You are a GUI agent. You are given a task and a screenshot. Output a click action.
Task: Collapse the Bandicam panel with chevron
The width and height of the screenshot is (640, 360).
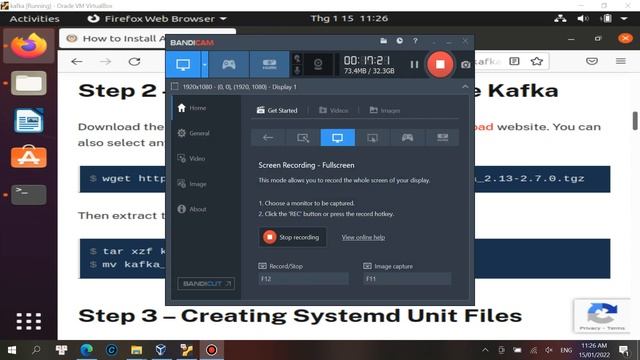(x=465, y=87)
